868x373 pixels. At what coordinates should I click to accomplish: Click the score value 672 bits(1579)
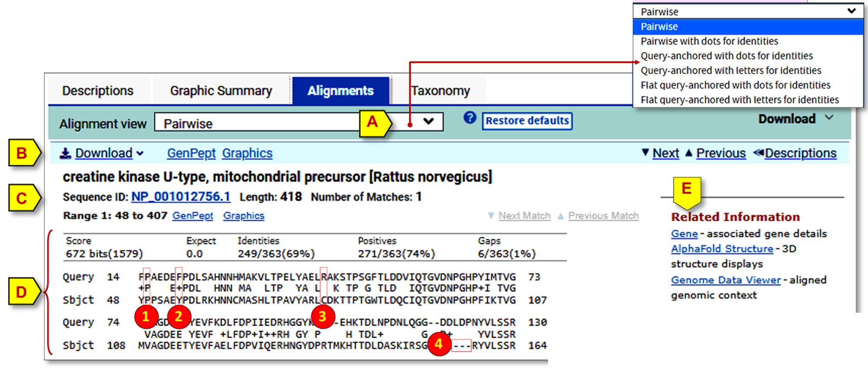click(104, 254)
